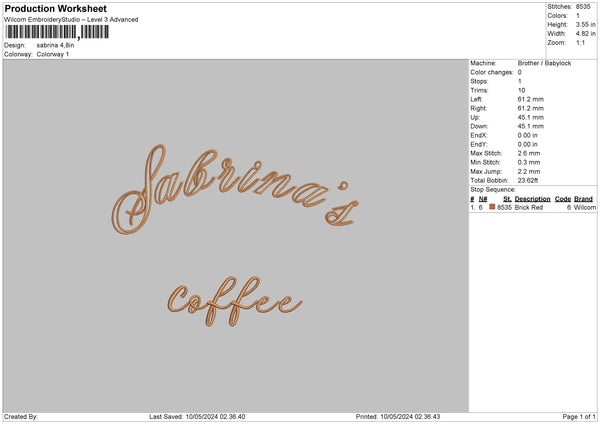The image size is (600, 424).
Task: Select design name "sabrina 4,8in"
Action: (55, 45)
